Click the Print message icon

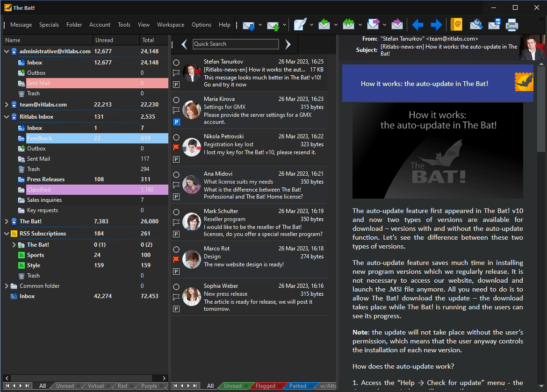click(512, 25)
